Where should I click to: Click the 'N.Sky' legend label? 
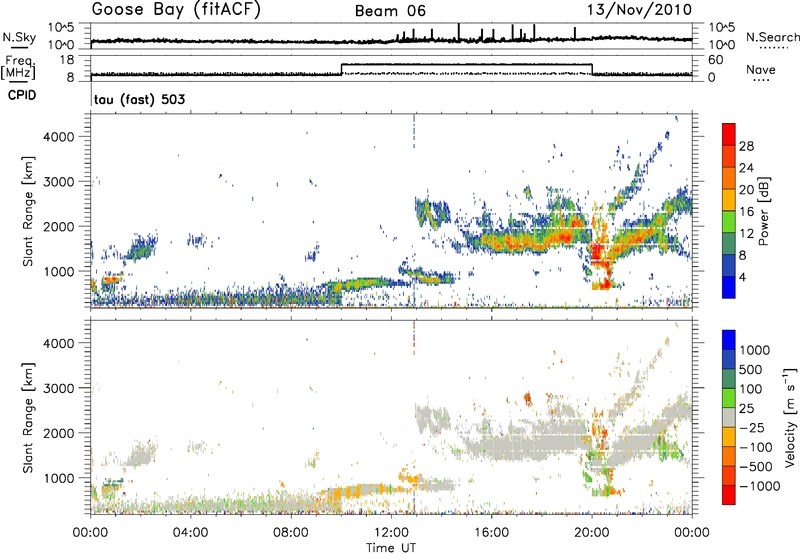pyautogui.click(x=19, y=37)
